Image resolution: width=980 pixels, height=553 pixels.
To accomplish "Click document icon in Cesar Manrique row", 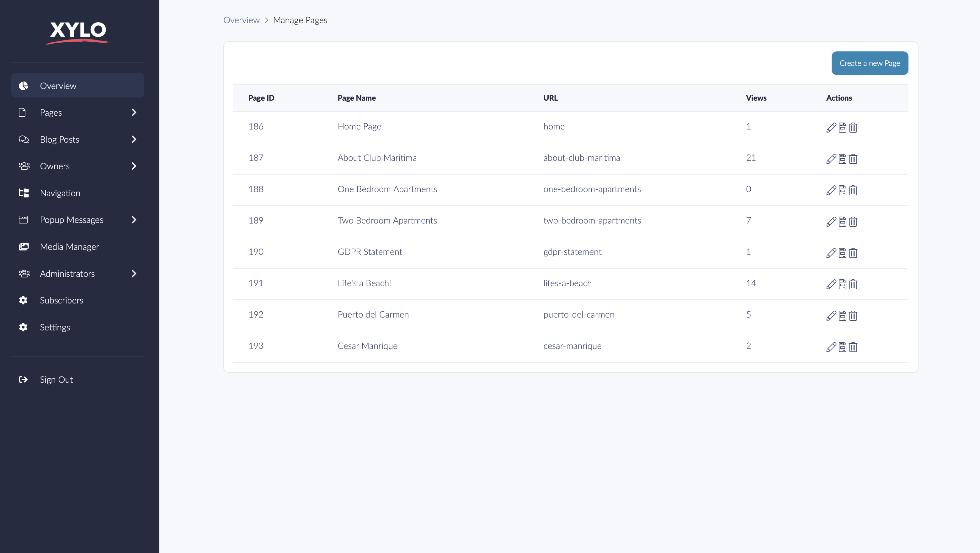I will (843, 347).
